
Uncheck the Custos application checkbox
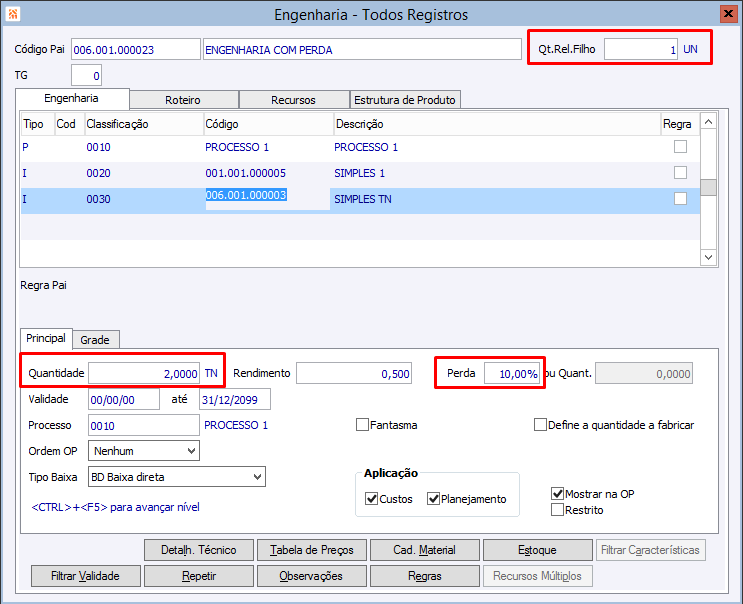pos(372,499)
